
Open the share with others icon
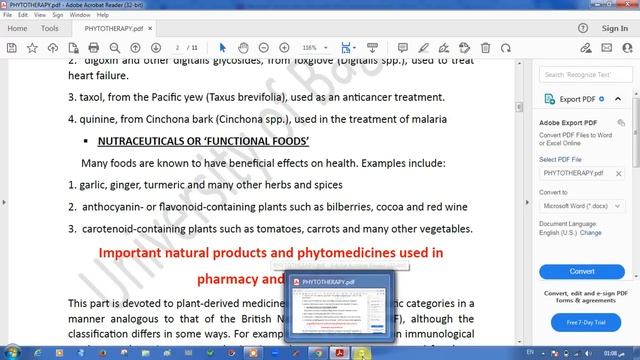pos(627,48)
